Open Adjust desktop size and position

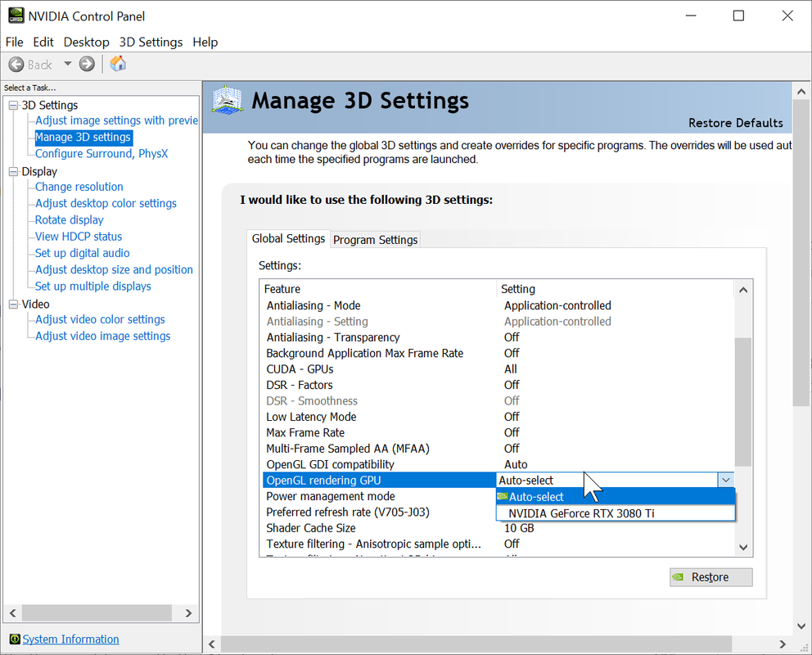114,269
